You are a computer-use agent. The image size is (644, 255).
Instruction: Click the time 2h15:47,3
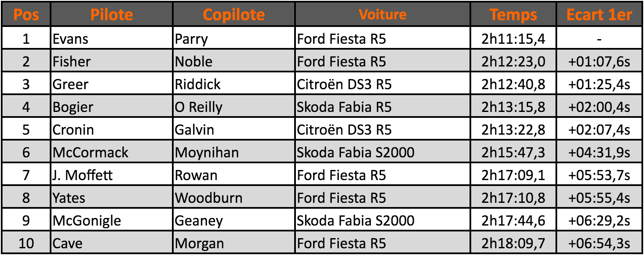tap(513, 152)
